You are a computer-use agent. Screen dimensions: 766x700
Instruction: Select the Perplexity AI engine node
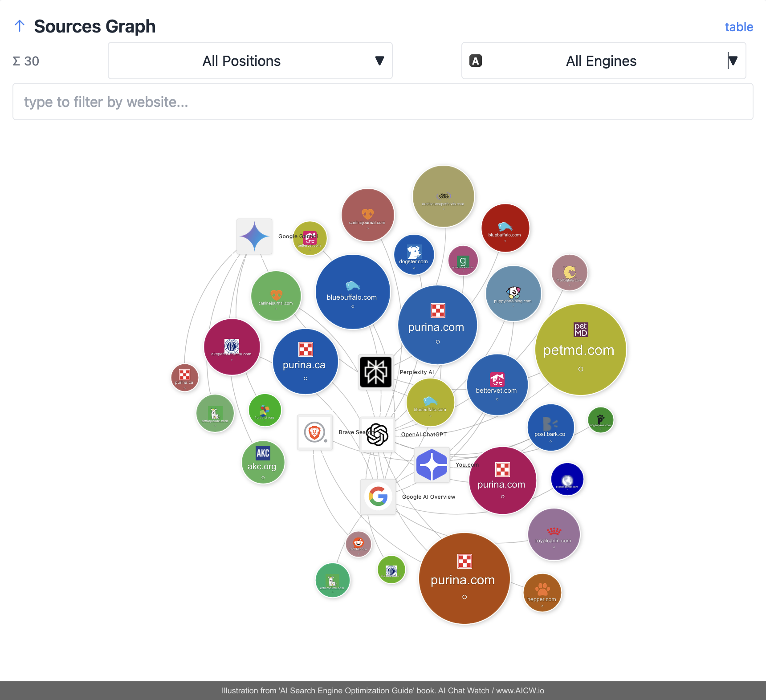click(x=376, y=372)
